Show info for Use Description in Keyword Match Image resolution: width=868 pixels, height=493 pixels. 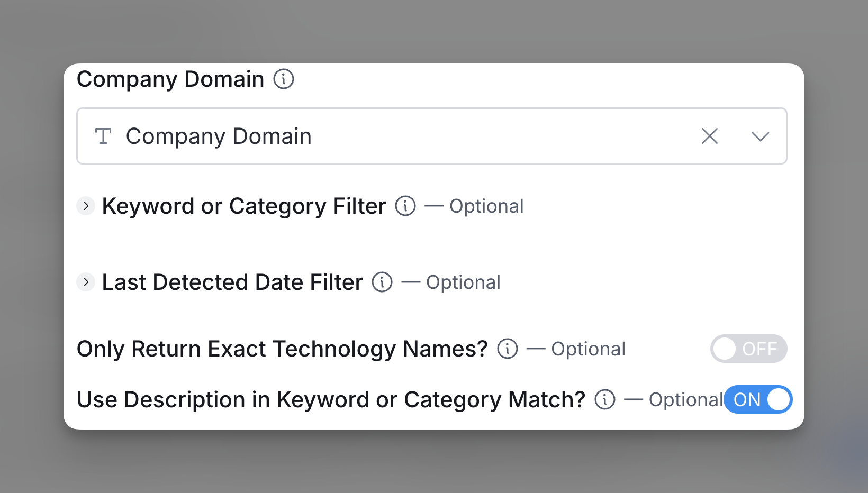(x=605, y=399)
